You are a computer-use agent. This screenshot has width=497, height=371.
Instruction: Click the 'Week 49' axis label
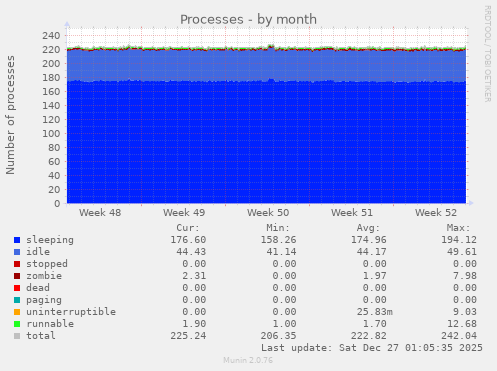point(184,213)
